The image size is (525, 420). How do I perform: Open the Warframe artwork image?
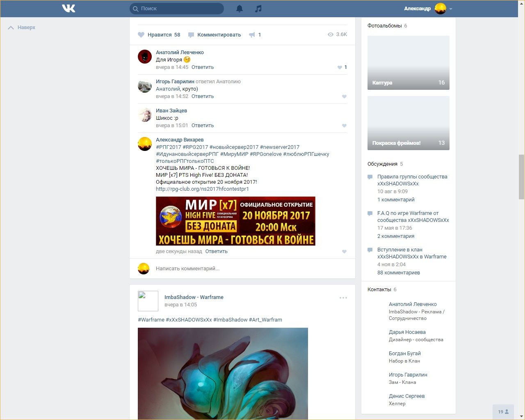pos(223,374)
